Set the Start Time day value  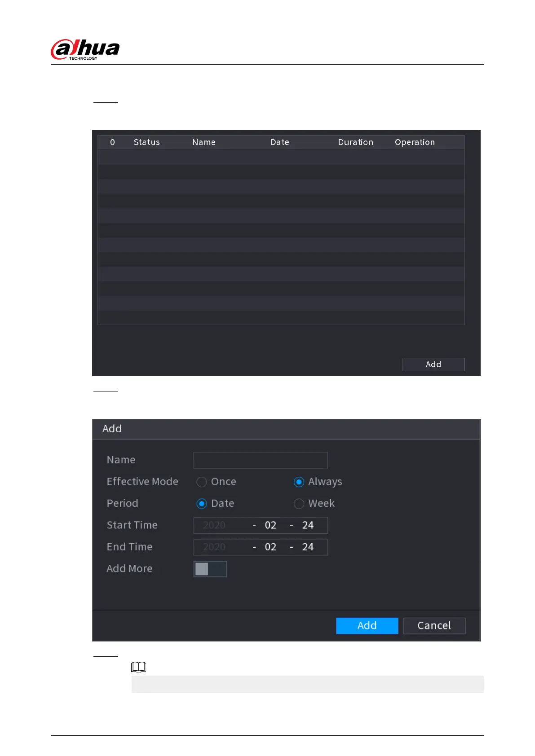click(x=308, y=525)
